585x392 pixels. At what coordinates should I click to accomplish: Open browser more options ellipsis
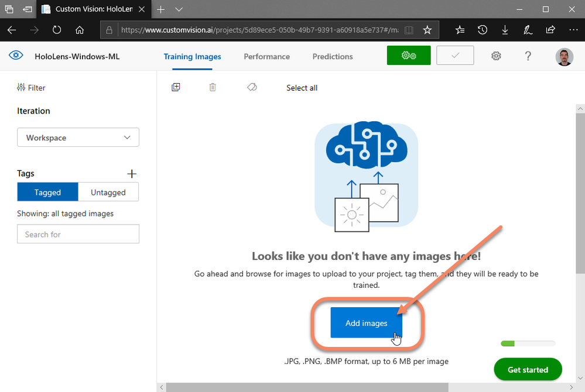573,30
